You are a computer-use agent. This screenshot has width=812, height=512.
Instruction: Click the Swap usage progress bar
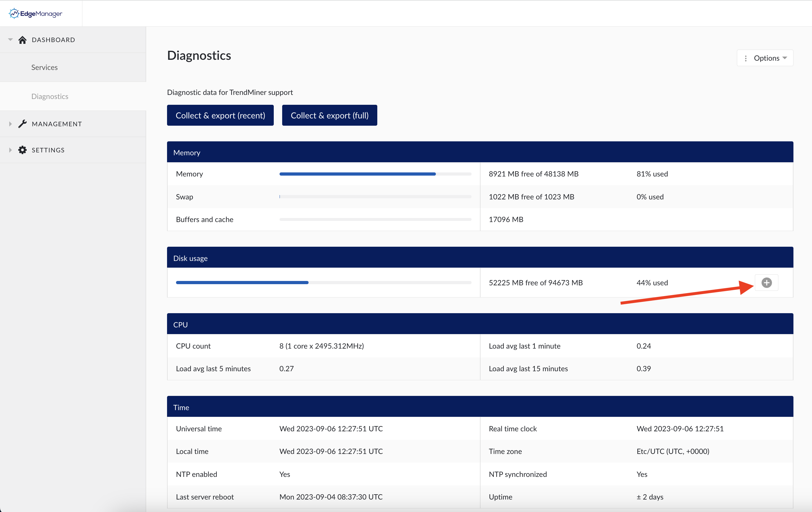[375, 197]
